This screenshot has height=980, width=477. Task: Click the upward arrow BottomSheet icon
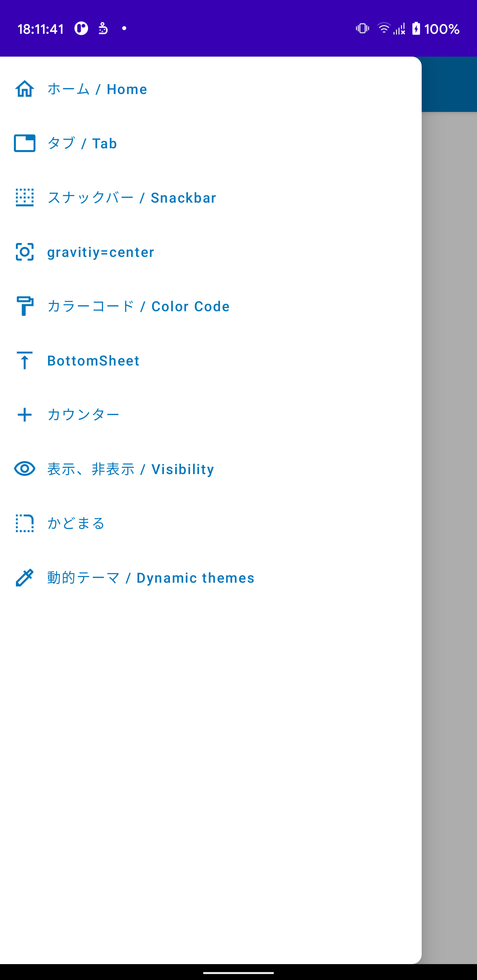click(25, 360)
